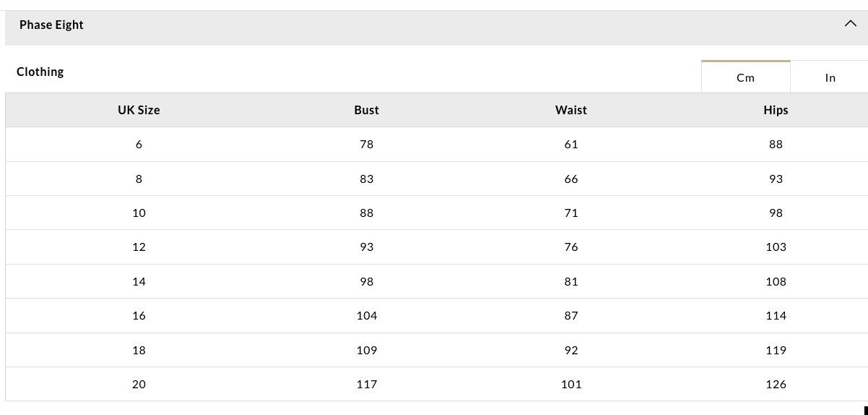
Task: Switch to the Cm units tab
Action: (746, 77)
